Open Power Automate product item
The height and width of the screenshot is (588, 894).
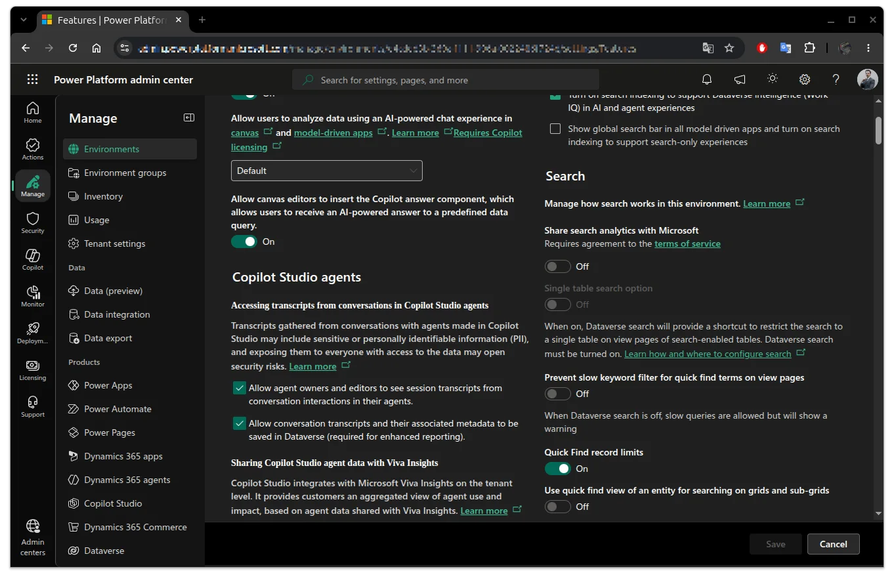click(x=130, y=409)
